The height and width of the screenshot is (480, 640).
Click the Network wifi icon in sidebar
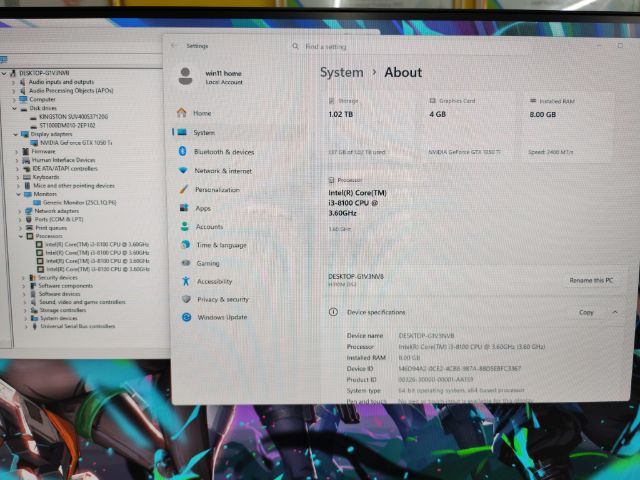pos(183,170)
